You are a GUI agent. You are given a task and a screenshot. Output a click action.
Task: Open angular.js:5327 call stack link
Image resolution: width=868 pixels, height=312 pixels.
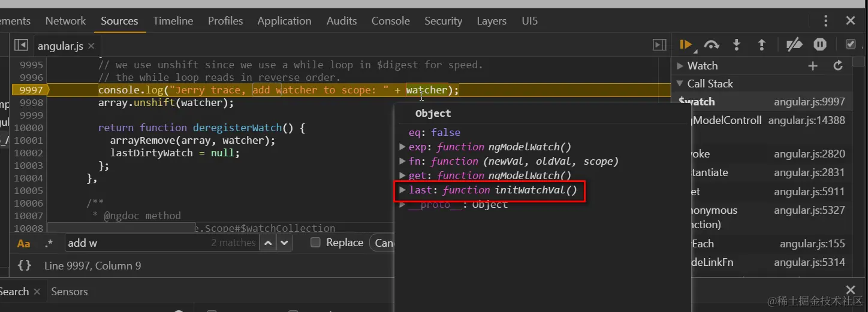pos(809,210)
